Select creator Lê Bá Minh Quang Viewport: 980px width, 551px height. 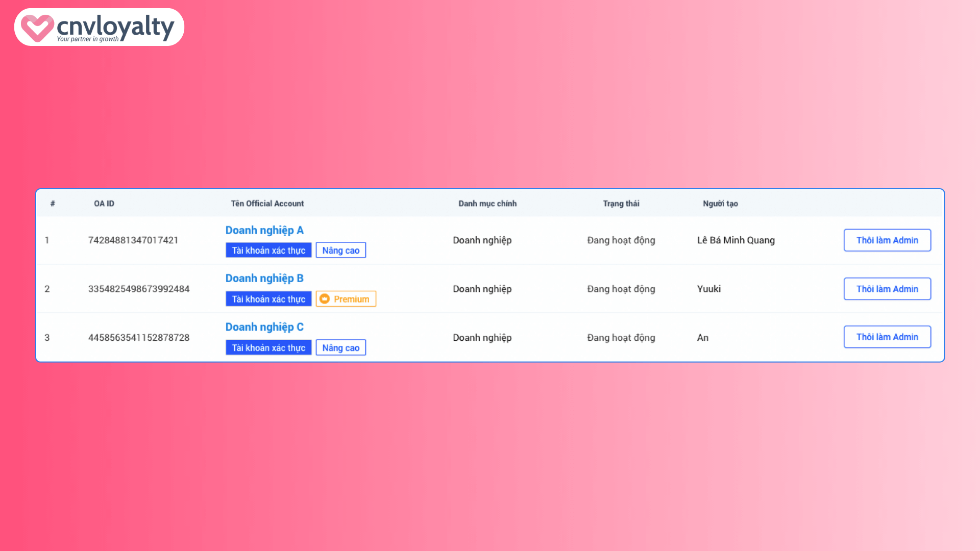pyautogui.click(x=736, y=240)
